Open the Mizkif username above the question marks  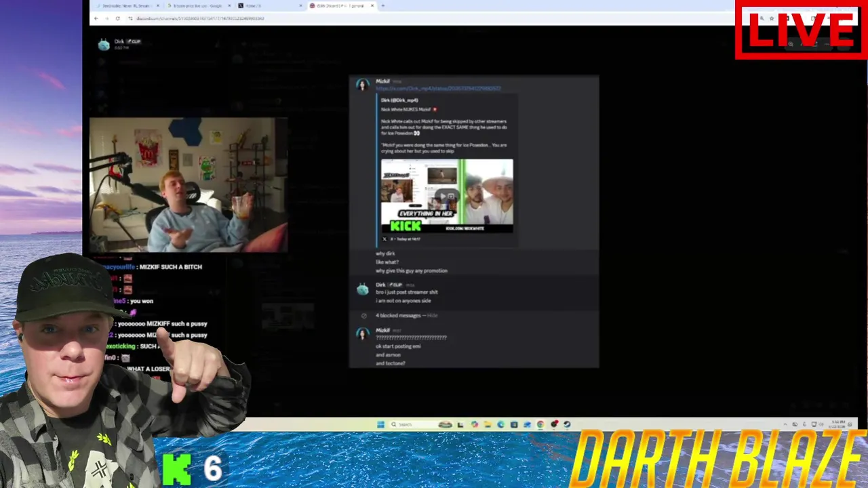tap(382, 331)
